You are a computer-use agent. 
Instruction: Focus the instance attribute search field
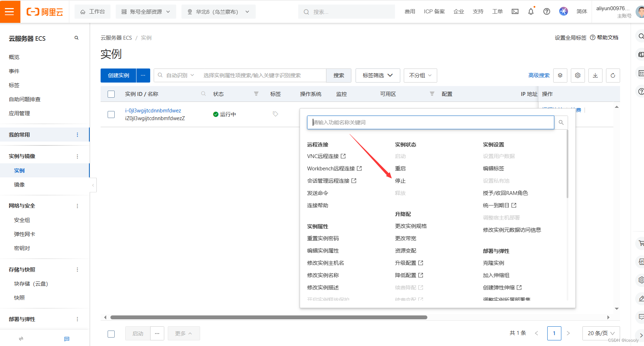(x=263, y=76)
